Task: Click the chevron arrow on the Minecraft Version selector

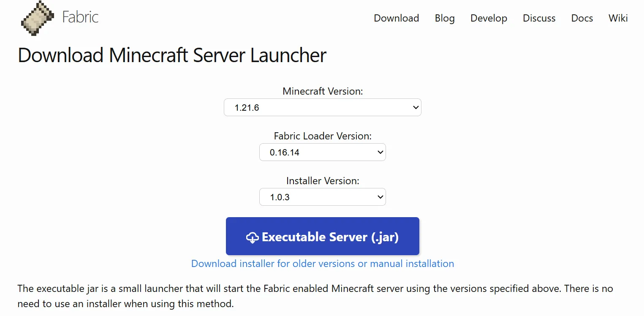Action: [x=415, y=107]
